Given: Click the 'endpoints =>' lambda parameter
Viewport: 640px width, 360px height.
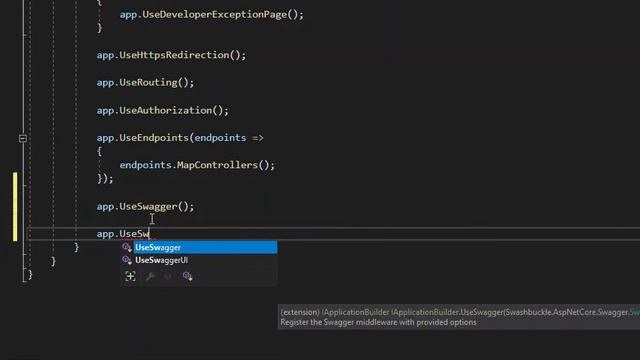Looking at the screenshot, I should click(x=229, y=138).
